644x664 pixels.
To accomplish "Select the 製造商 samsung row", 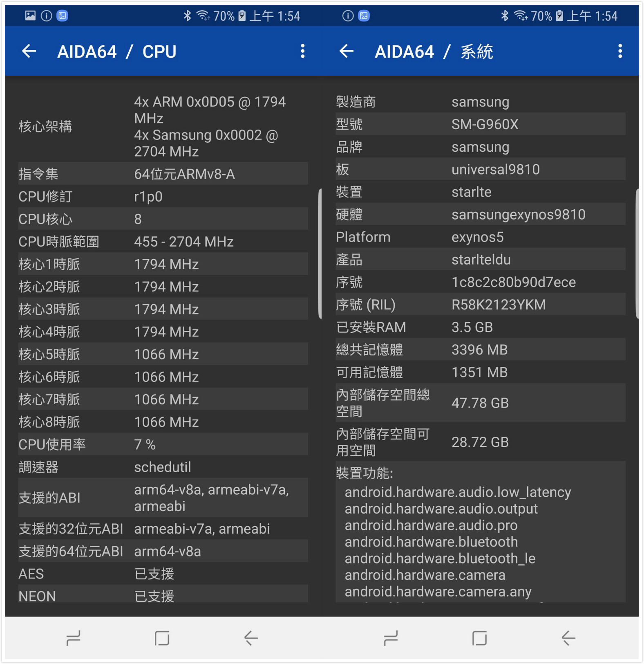I will click(481, 101).
